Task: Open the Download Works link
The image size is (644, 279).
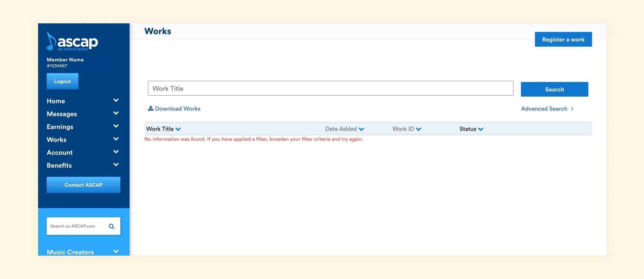Action: pyautogui.click(x=178, y=109)
